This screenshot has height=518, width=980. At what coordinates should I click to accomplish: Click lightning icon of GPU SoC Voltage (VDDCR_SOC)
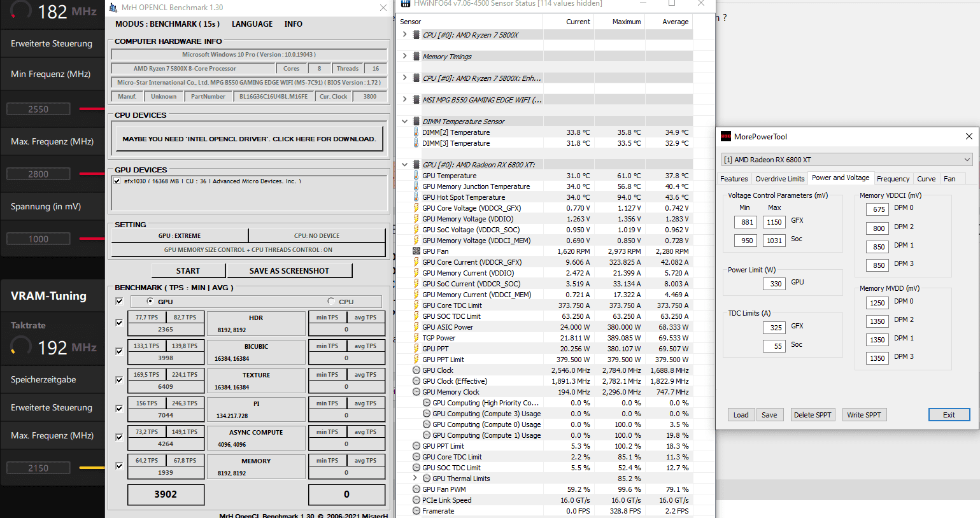click(x=416, y=230)
